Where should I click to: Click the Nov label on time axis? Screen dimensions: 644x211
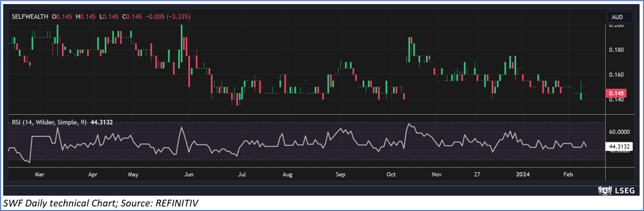(x=436, y=174)
